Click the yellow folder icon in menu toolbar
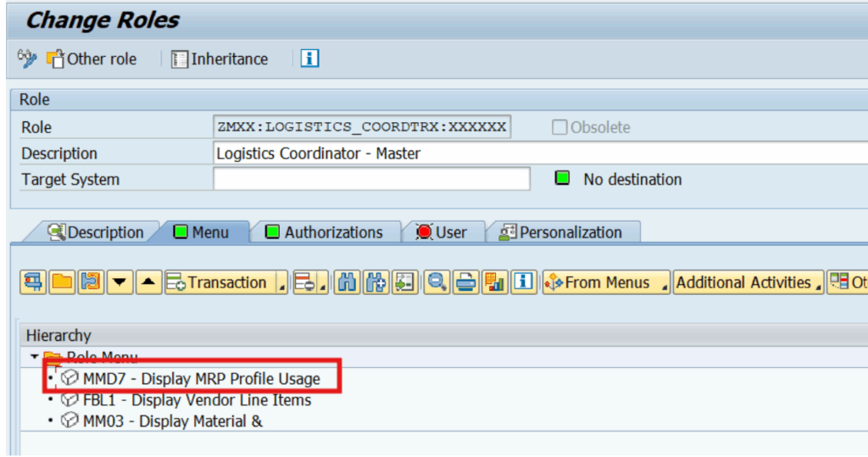The image size is (868, 457). (x=62, y=283)
